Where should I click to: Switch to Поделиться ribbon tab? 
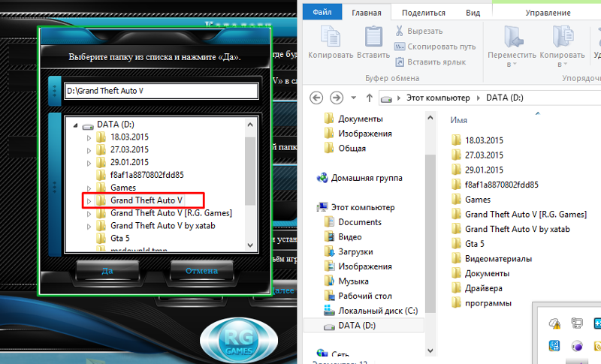(x=424, y=13)
